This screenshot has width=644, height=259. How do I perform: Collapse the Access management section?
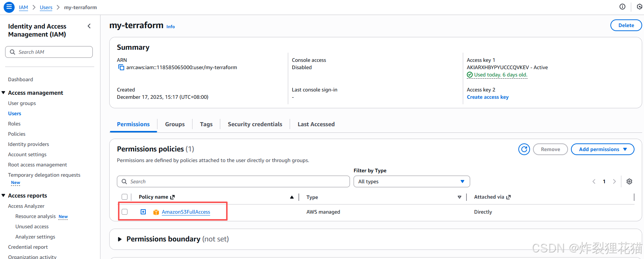coord(3,93)
